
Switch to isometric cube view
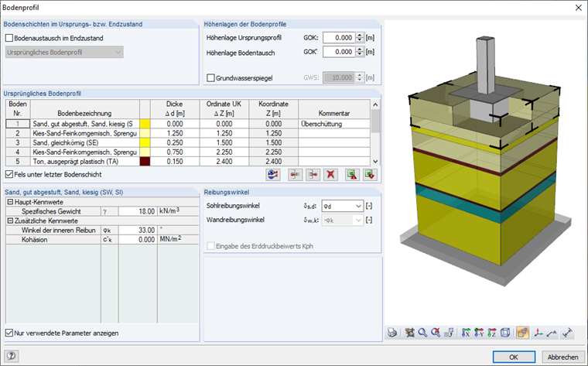tap(505, 333)
